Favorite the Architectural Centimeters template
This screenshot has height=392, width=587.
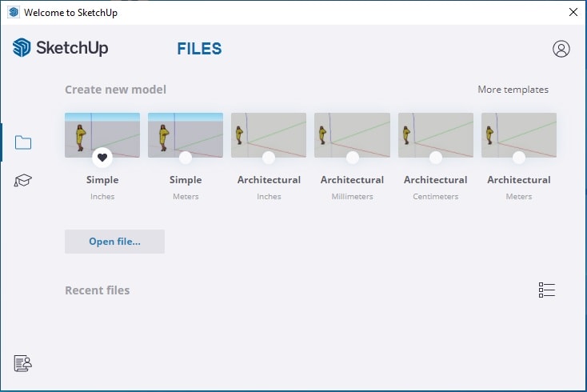click(435, 158)
